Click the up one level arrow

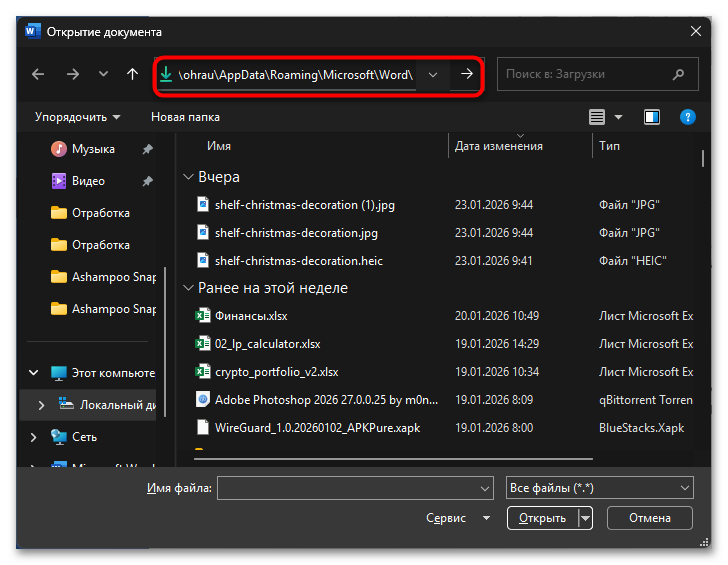(132, 74)
